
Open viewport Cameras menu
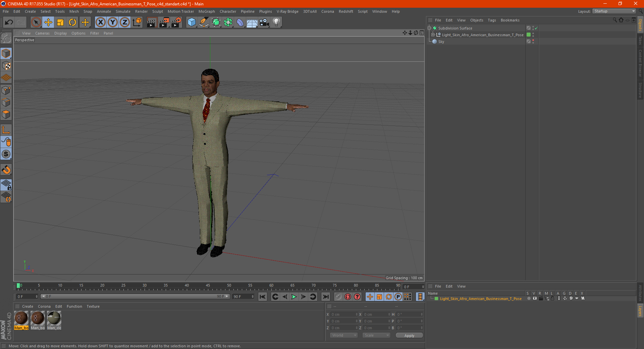pyautogui.click(x=42, y=33)
